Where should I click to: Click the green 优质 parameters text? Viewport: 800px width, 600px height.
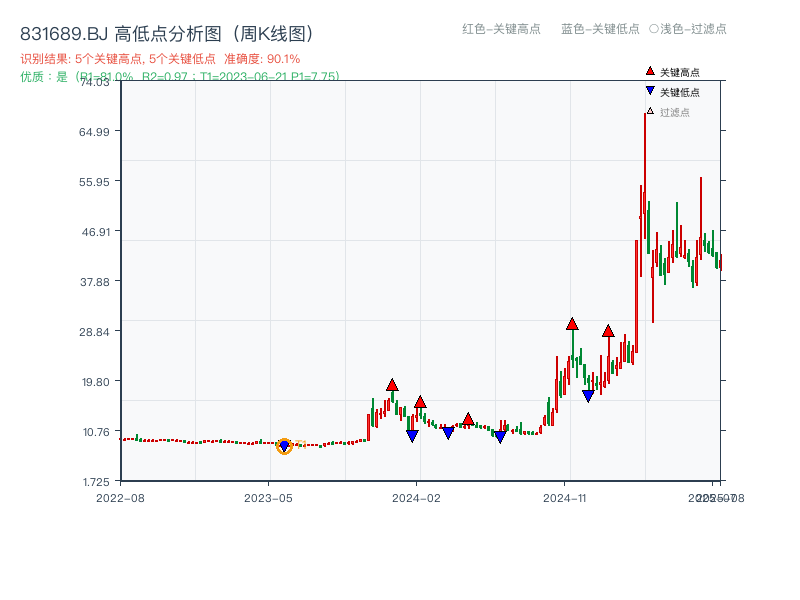click(x=180, y=75)
